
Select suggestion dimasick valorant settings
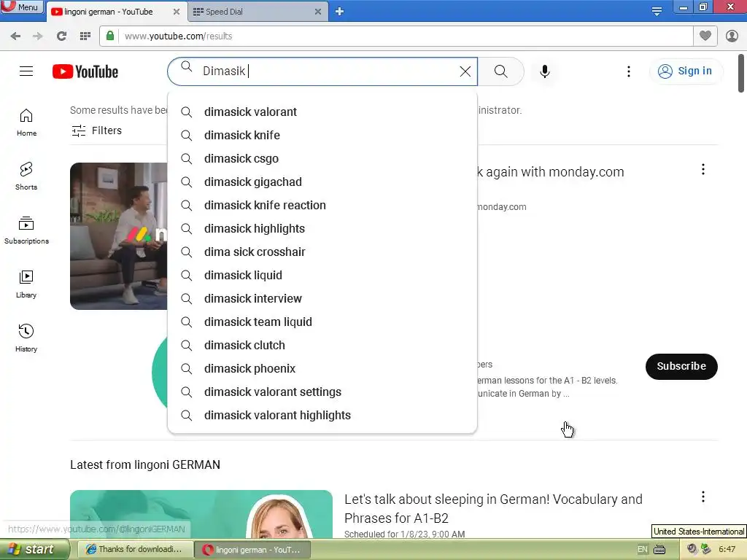pyautogui.click(x=322, y=392)
